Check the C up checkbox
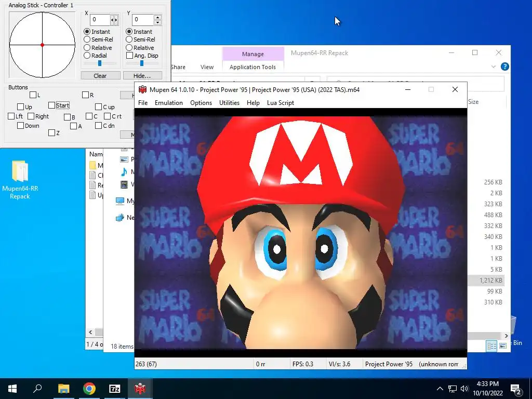Viewport: 532px width, 399px height. [x=98, y=107]
